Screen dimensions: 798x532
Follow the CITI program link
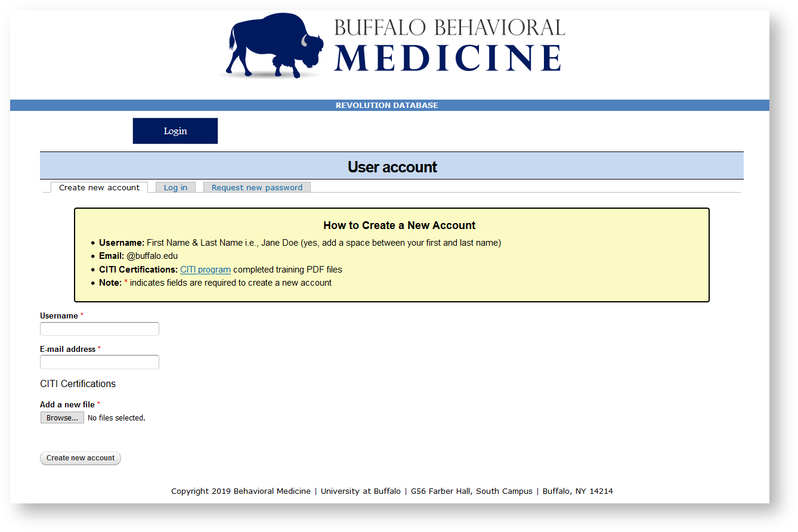(205, 270)
